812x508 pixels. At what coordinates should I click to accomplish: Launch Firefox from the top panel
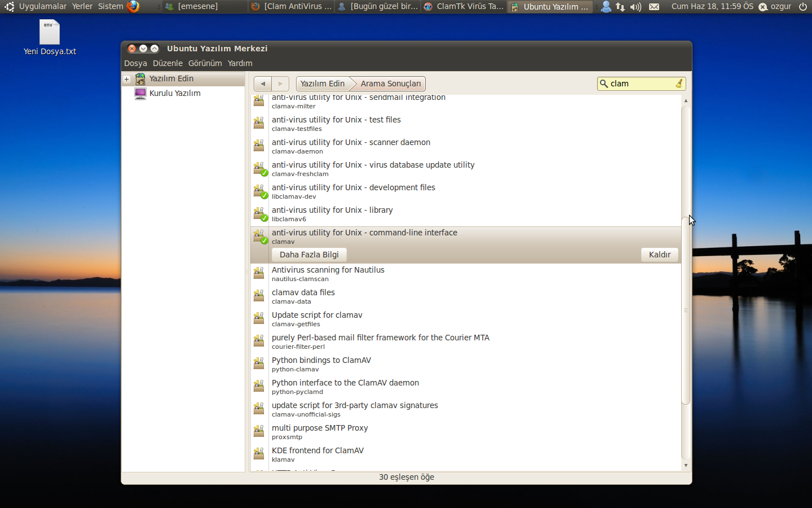[133, 6]
